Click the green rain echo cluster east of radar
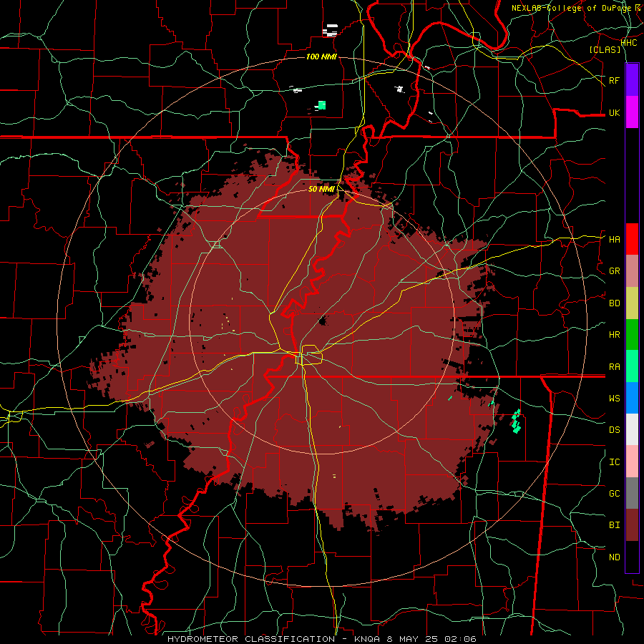The image size is (644, 644). pos(516,421)
